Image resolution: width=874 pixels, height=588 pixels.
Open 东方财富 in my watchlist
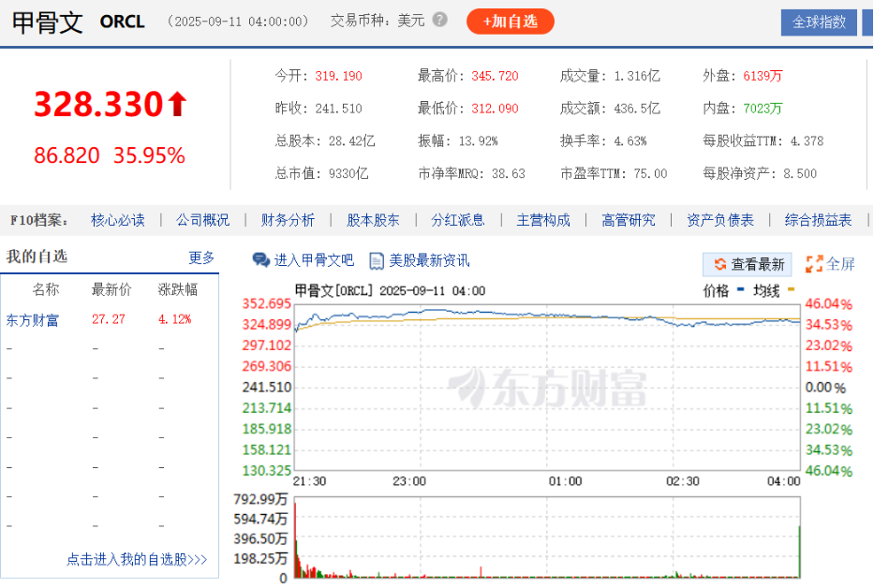(x=32, y=319)
